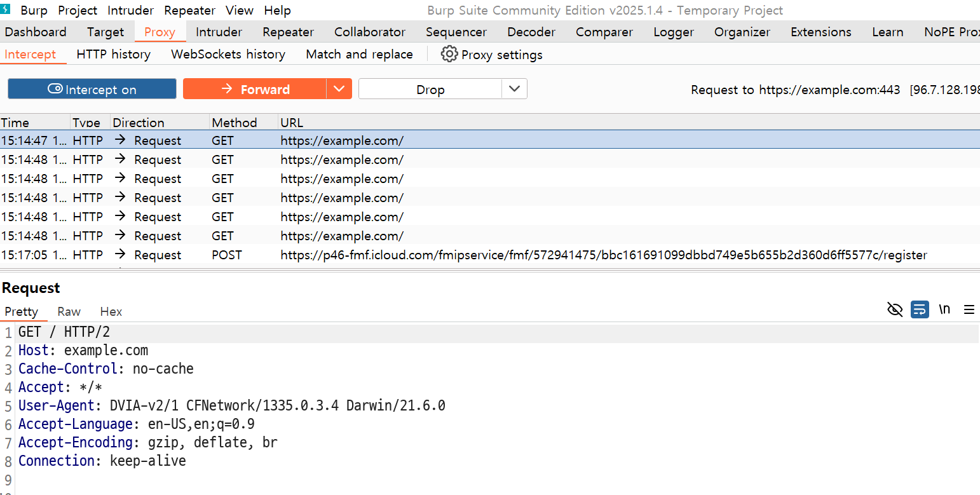Click the Accept-Encoding header line
The height and width of the screenshot is (495, 980).
click(148, 442)
